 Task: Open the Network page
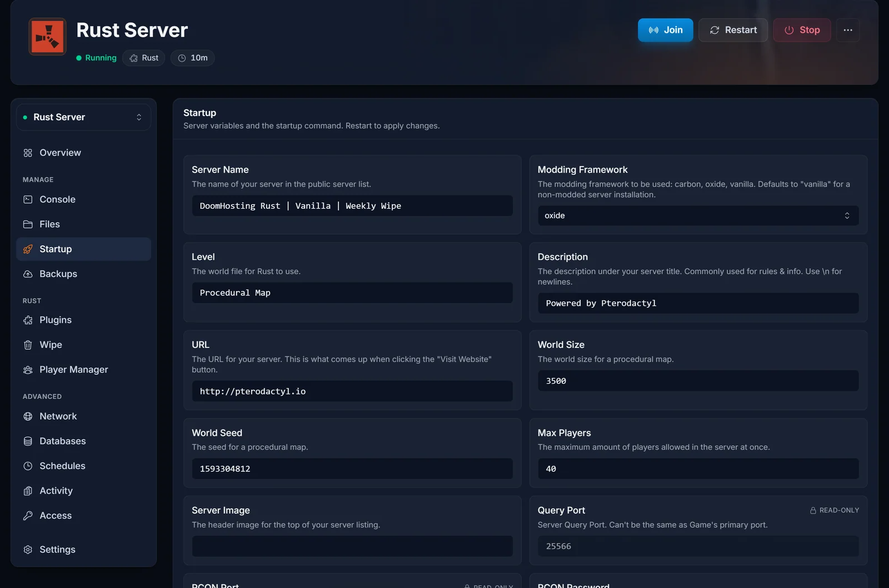coord(83,416)
